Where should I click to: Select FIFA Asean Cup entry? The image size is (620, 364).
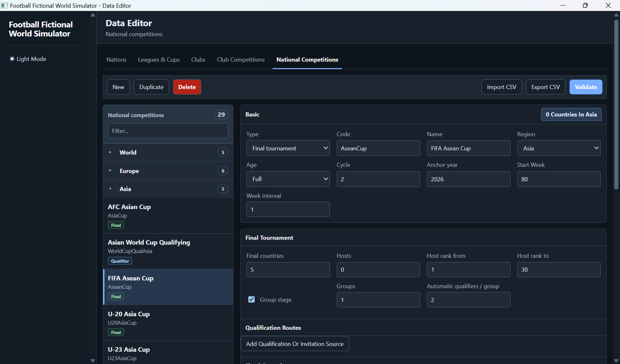[168, 287]
